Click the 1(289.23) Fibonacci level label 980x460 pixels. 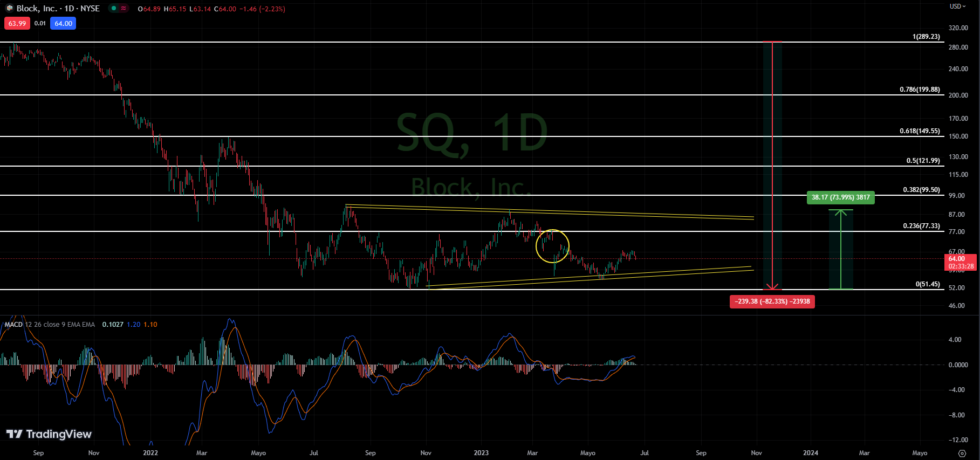(926, 37)
